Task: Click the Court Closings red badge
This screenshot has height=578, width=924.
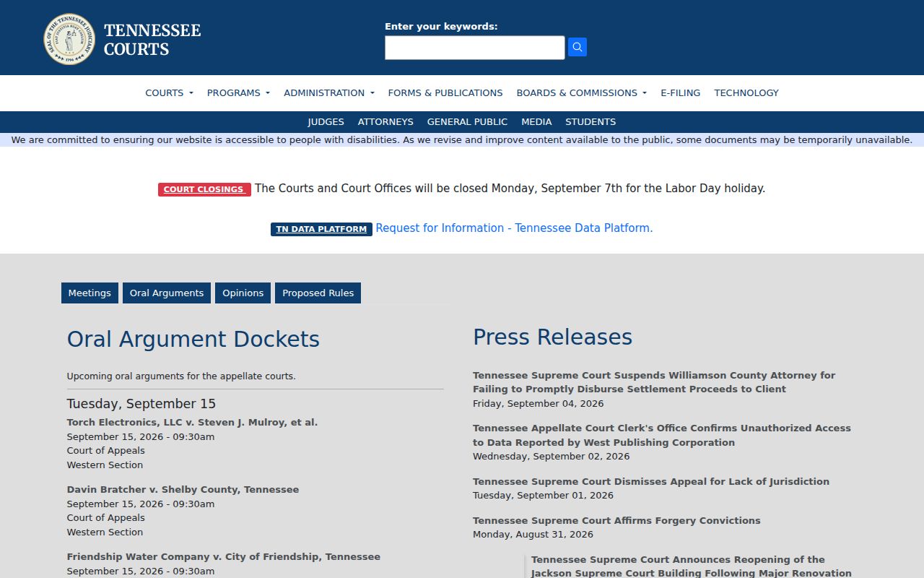Action: click(x=204, y=189)
